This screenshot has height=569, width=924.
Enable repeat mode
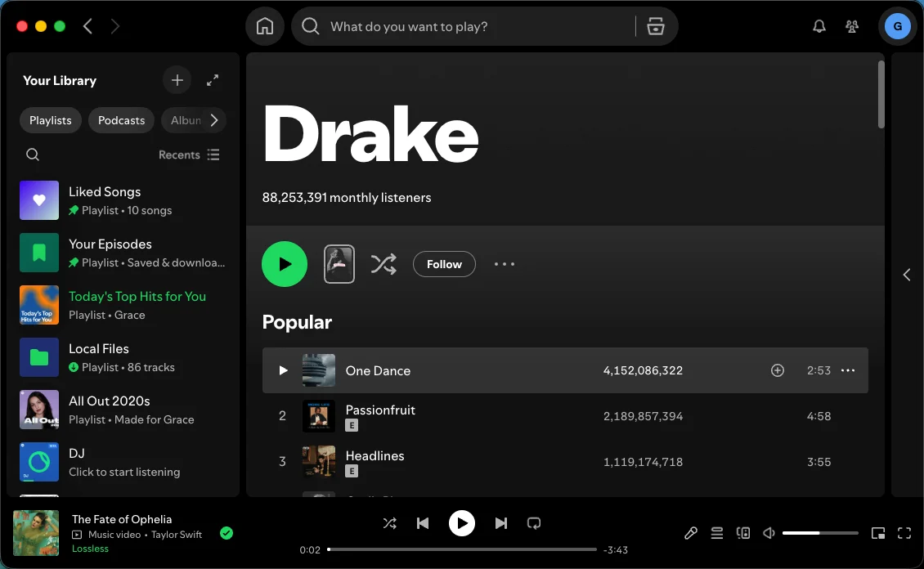[534, 522]
